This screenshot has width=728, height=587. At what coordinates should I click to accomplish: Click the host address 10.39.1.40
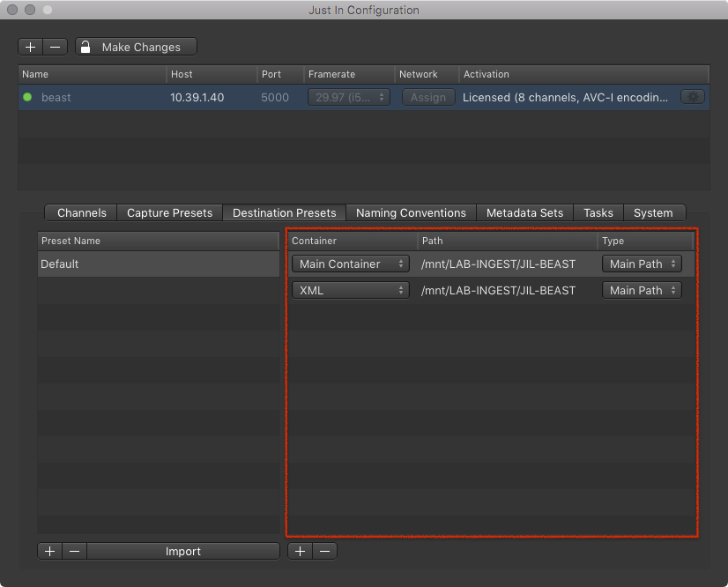(197, 98)
